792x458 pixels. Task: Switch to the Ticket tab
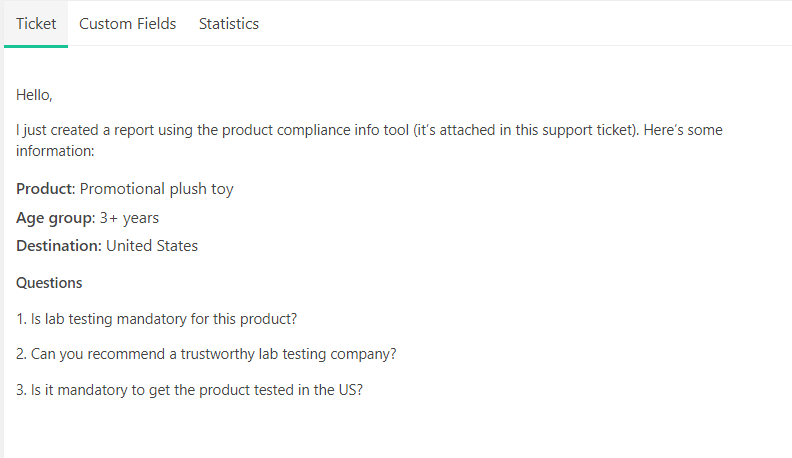coord(36,24)
